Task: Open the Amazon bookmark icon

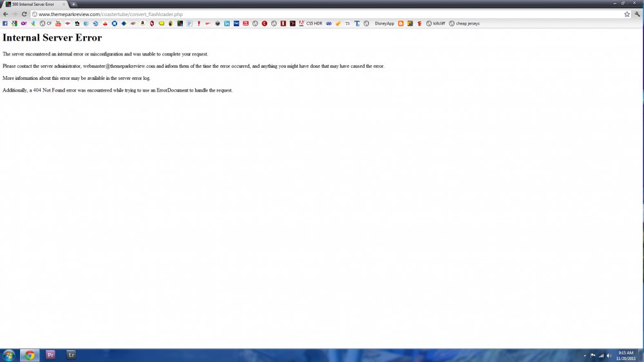Action: click(x=142, y=24)
